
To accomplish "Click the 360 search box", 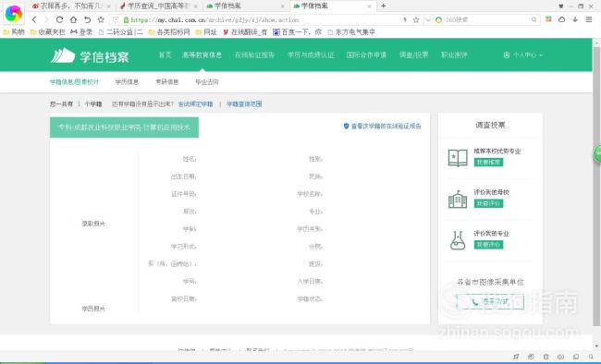I will [486, 19].
